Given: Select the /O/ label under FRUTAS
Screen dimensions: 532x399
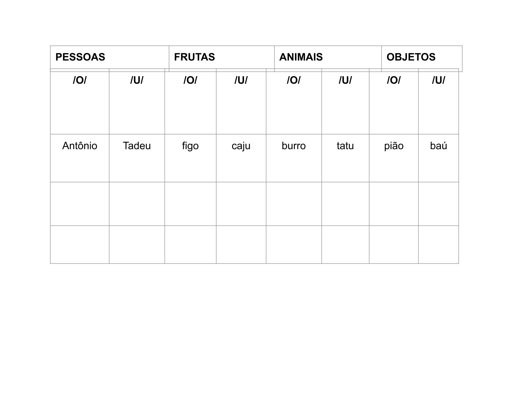Looking at the screenshot, I should (x=190, y=80).
